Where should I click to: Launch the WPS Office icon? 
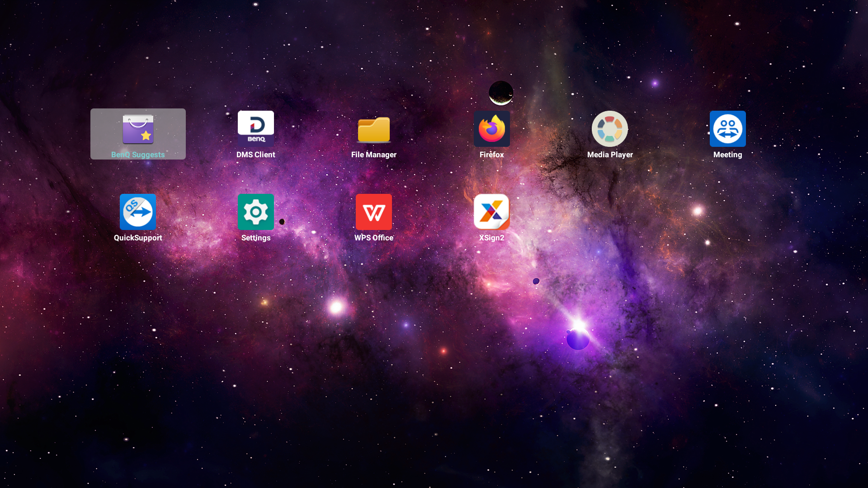374,212
